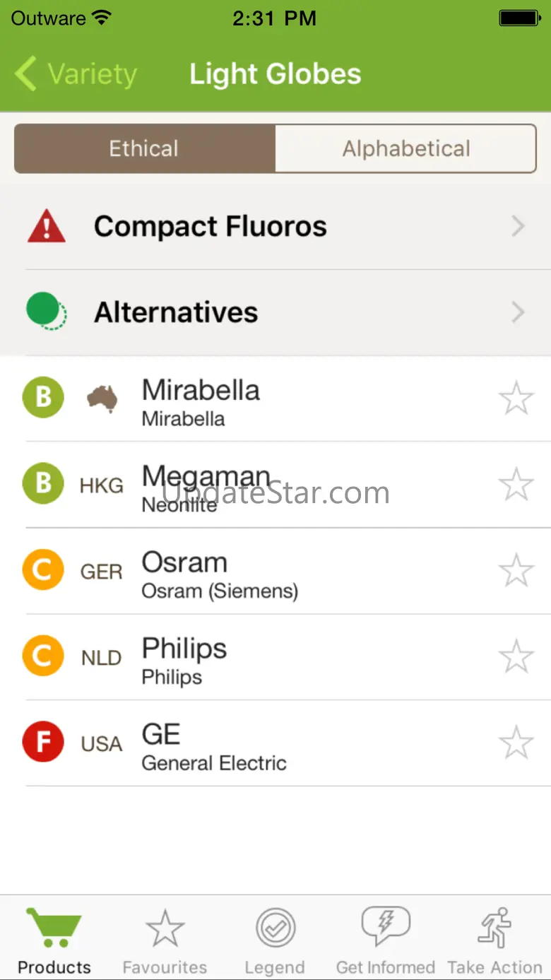
Task: Tap the Australia map icon beside Mirabella
Action: pyautogui.click(x=102, y=399)
